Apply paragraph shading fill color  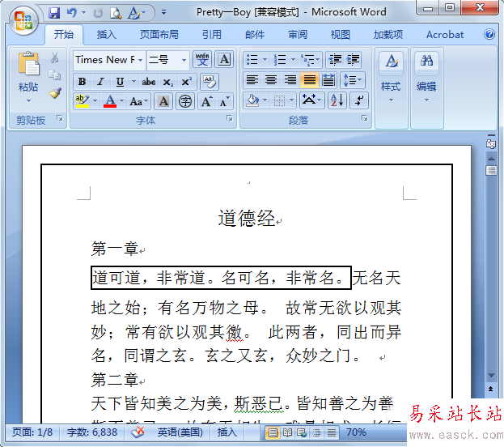coord(253,100)
